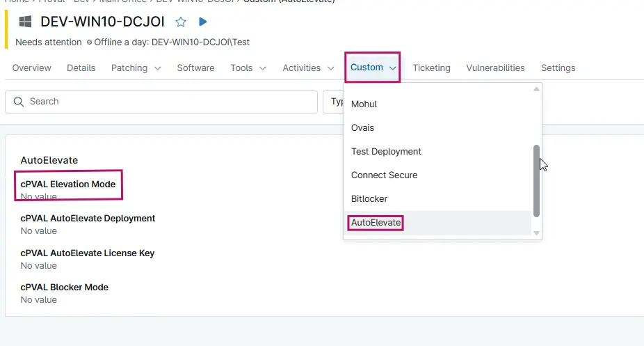Image resolution: width=644 pixels, height=346 pixels.
Task: Click the favorite star icon beside device name
Action: pyautogui.click(x=181, y=22)
